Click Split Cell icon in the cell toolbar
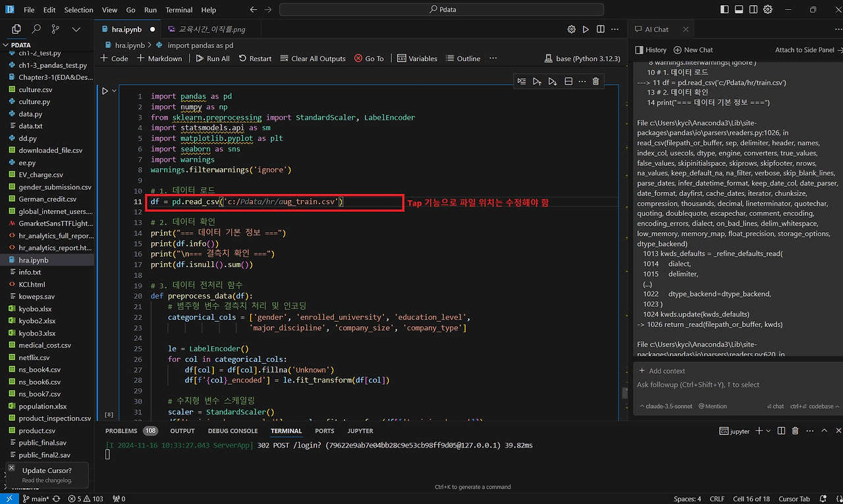Viewport: 843px width, 504px height. click(x=568, y=82)
